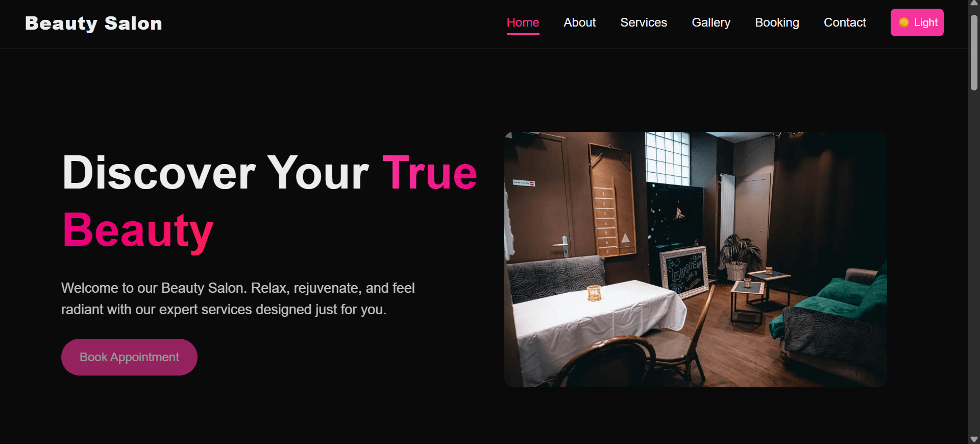Click the Beauty Salon logo text

tap(93, 24)
